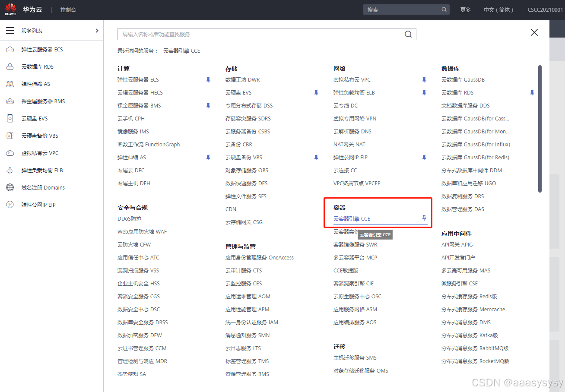The width and height of the screenshot is (565, 392).
Task: Open 分布式消息服务 Kafka版
Action: coord(470,335)
